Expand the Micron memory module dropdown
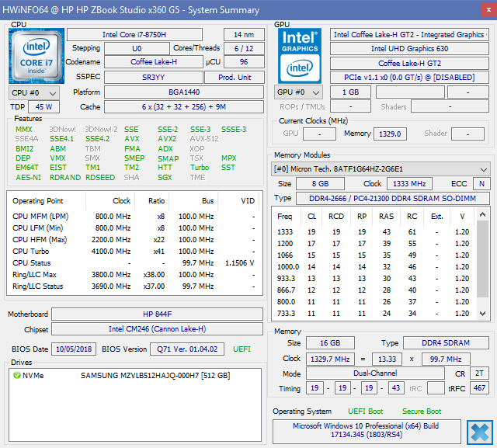497x448 pixels. pos(381,169)
